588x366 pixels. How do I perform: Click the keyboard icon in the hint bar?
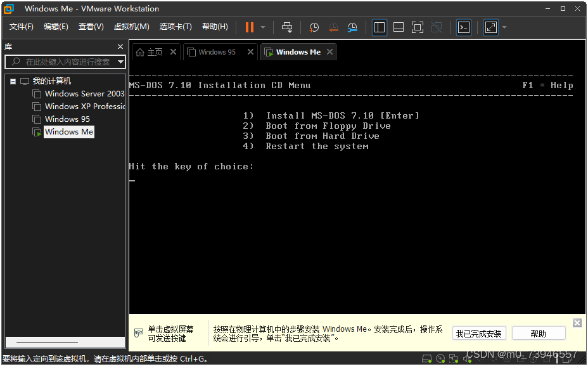tap(138, 332)
